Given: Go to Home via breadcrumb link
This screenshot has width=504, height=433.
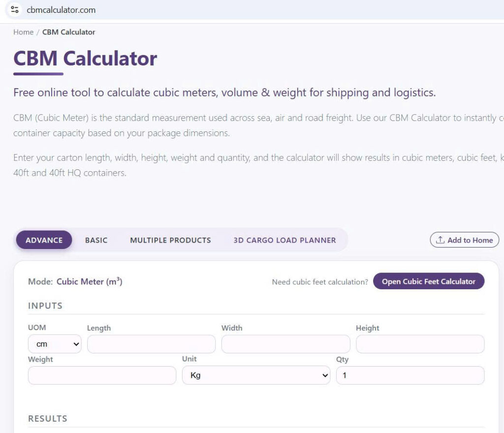Looking at the screenshot, I should coord(23,32).
